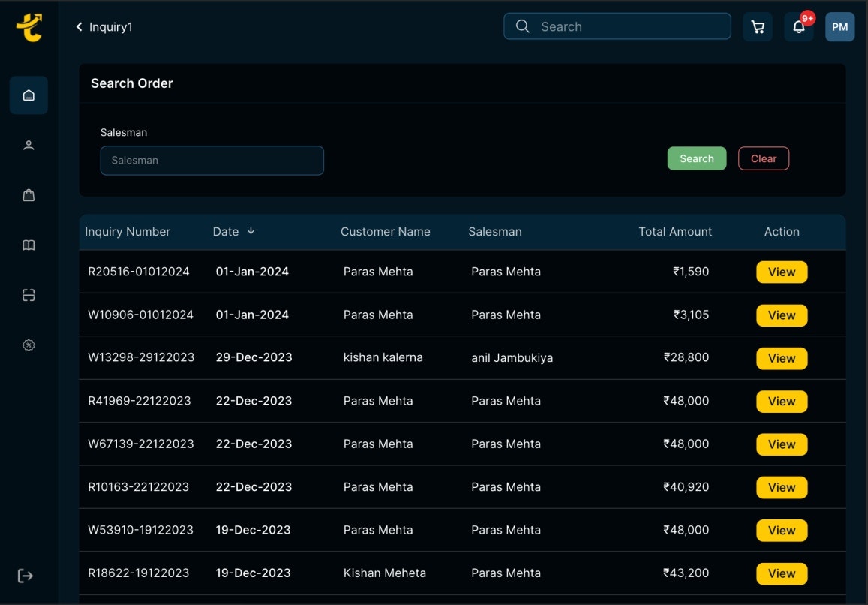The width and height of the screenshot is (868, 605).
Task: View inquiry W13298-29122023
Action: click(x=782, y=359)
